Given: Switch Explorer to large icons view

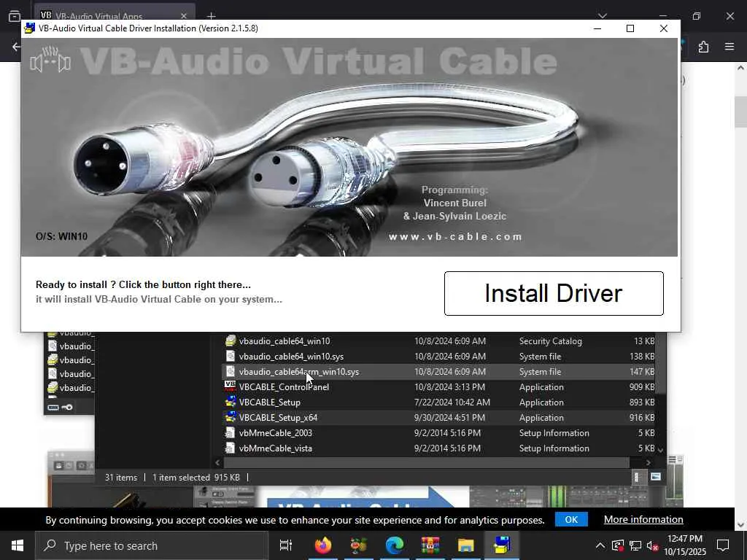Looking at the screenshot, I should pos(656,477).
